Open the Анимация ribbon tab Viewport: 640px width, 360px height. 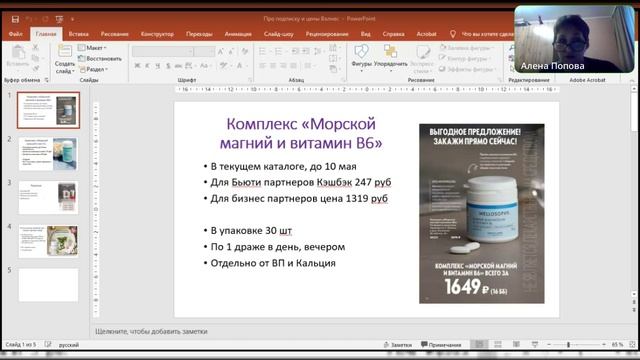click(238, 34)
